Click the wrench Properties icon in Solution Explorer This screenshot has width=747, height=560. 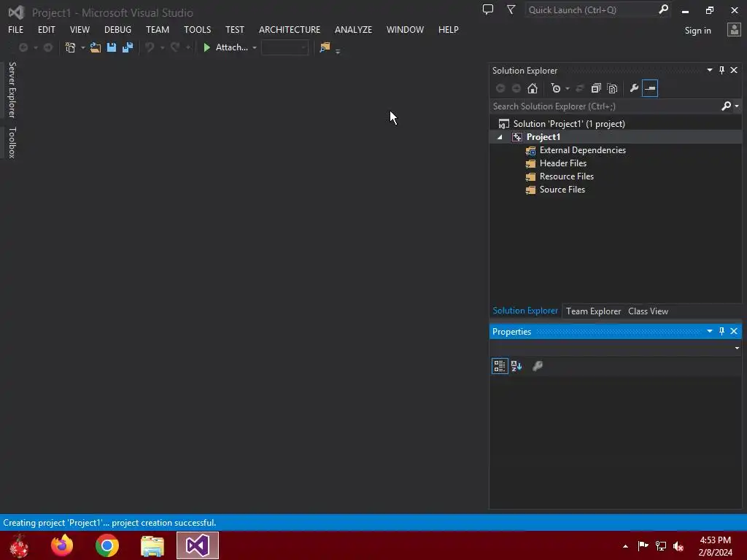pyautogui.click(x=634, y=88)
